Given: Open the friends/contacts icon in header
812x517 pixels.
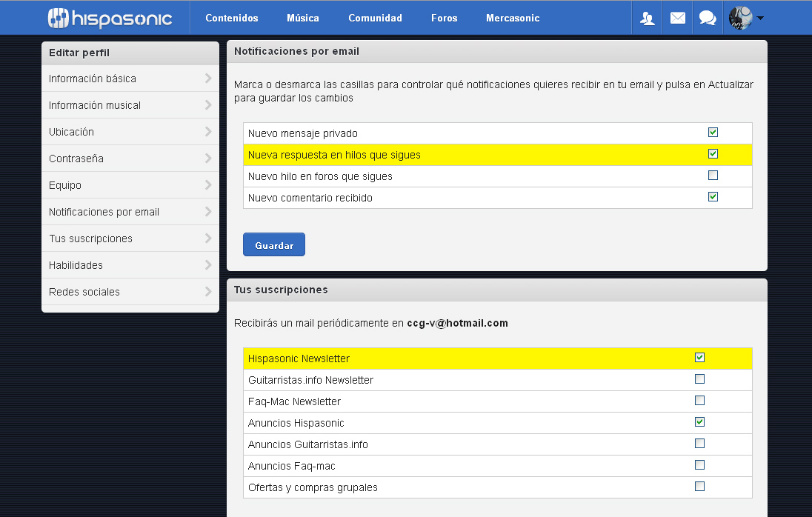Looking at the screenshot, I should (x=648, y=18).
